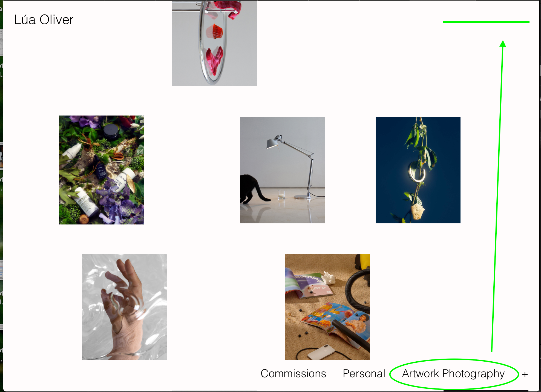The height and width of the screenshot is (392, 541).
Task: Click the white glass beside the lamp
Action: click(282, 195)
